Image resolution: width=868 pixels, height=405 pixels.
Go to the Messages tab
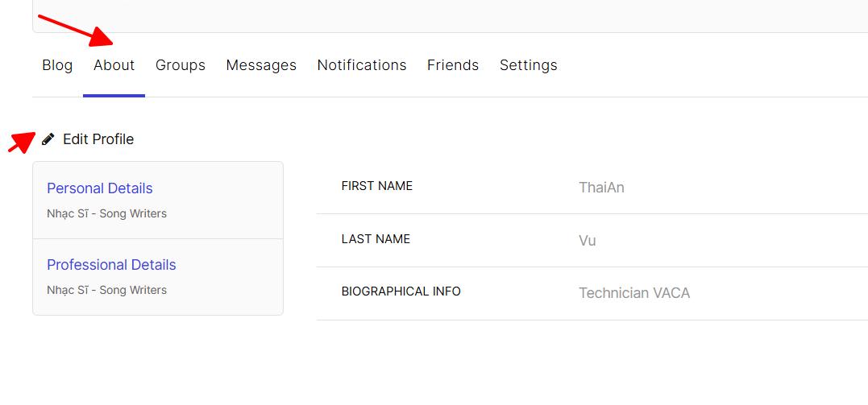pyautogui.click(x=261, y=65)
